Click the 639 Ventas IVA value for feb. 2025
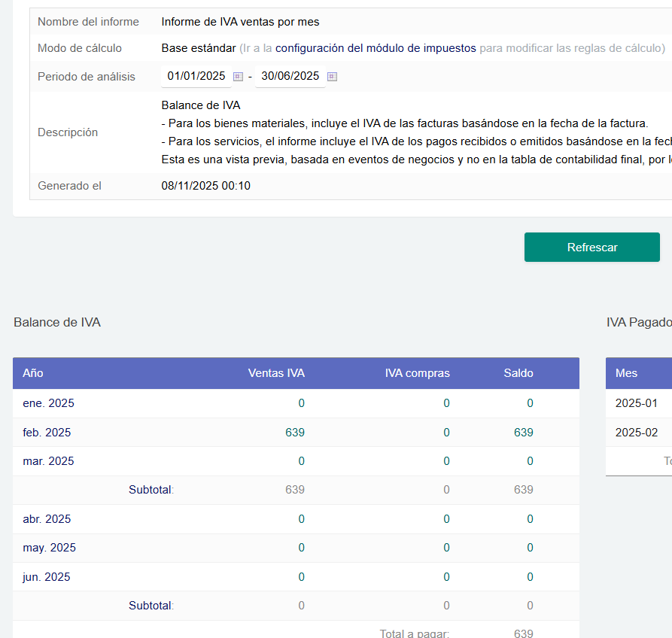The image size is (672, 638). click(295, 433)
